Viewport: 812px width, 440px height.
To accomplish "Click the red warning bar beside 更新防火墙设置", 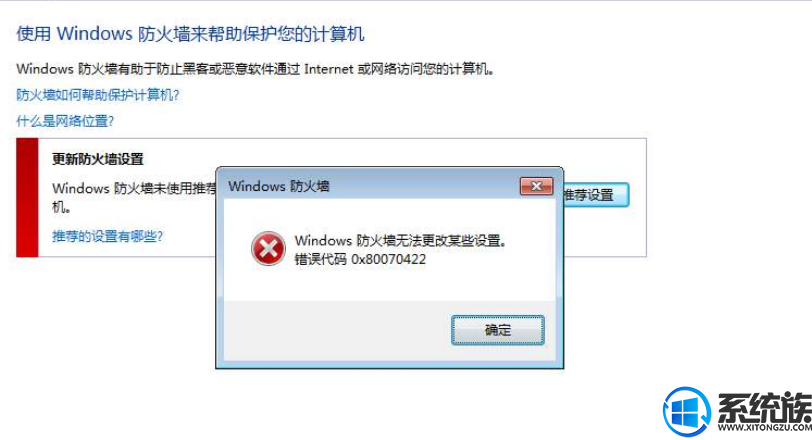I will tap(27, 197).
